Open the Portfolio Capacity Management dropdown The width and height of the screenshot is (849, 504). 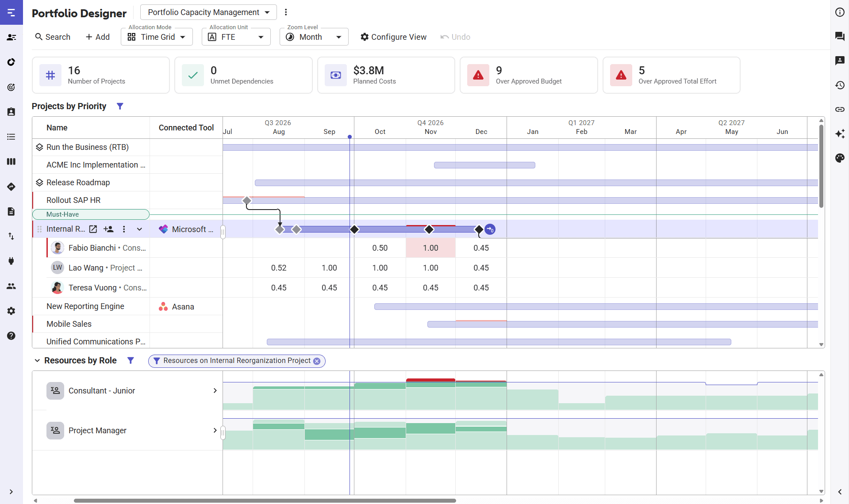pos(208,12)
